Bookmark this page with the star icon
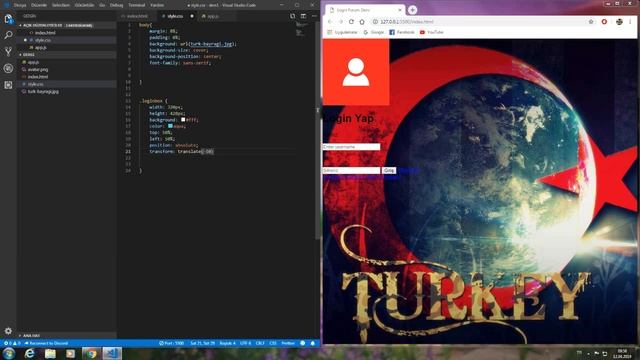This screenshot has height=360, width=640. pyautogui.click(x=591, y=22)
